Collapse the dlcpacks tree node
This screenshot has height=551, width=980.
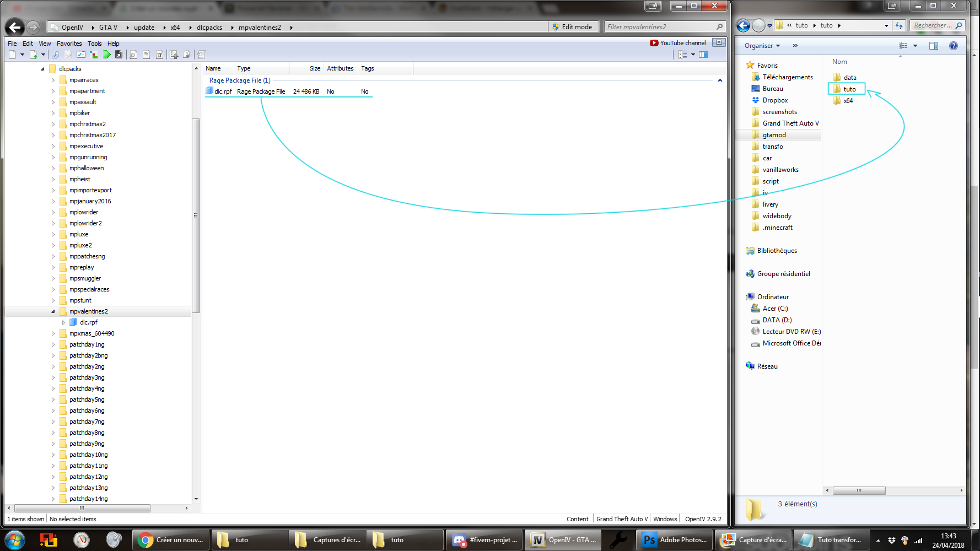tap(43, 69)
